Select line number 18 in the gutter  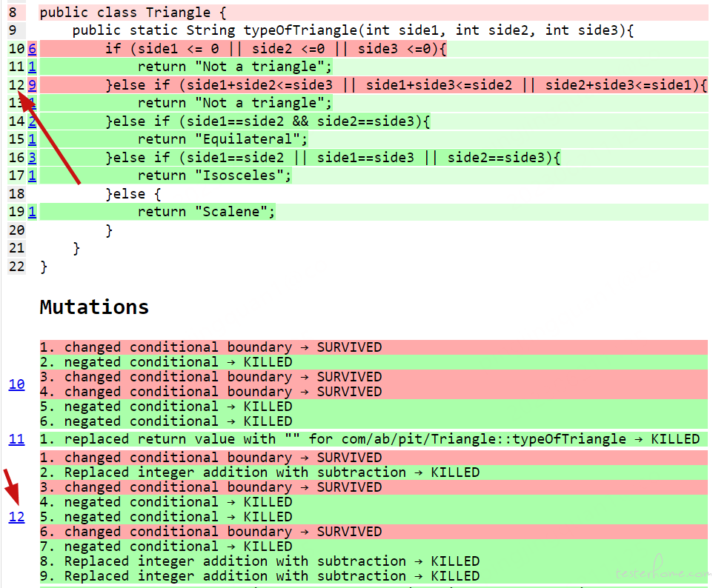point(17,194)
